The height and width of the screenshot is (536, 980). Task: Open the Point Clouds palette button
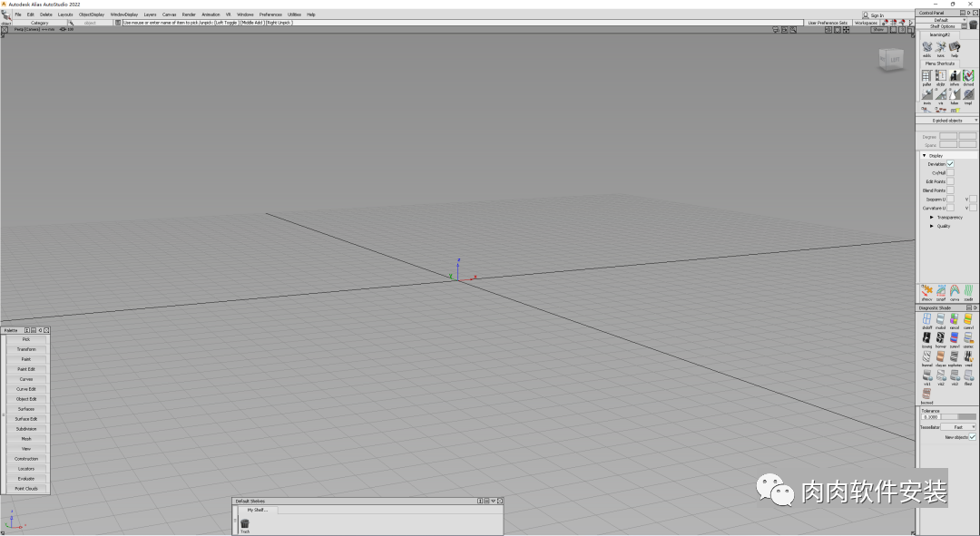pyautogui.click(x=26, y=489)
